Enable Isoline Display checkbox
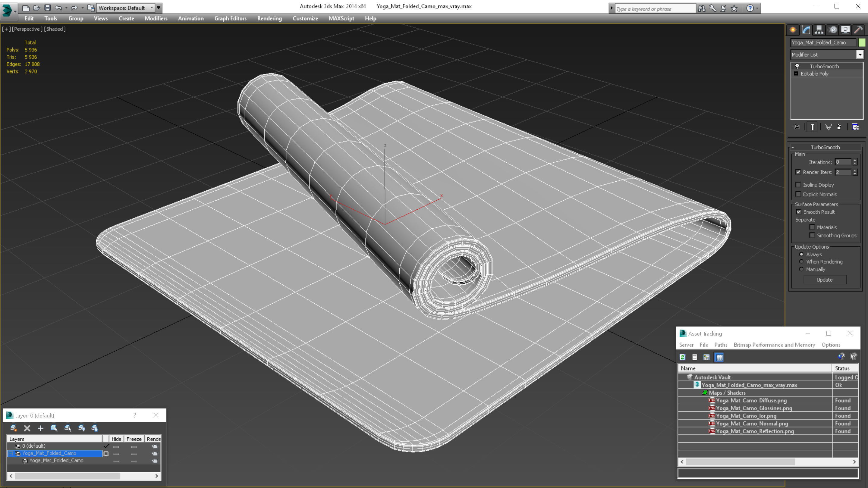Screen dimensions: 868x488 pyautogui.click(x=798, y=185)
